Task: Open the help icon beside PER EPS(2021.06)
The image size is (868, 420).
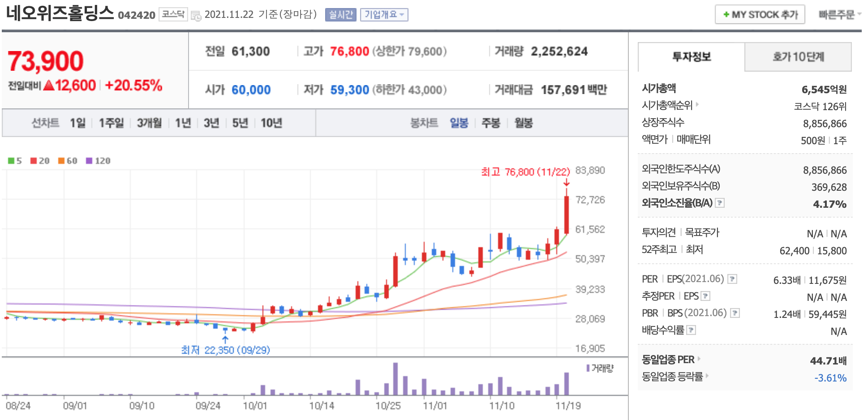Action: (x=732, y=279)
